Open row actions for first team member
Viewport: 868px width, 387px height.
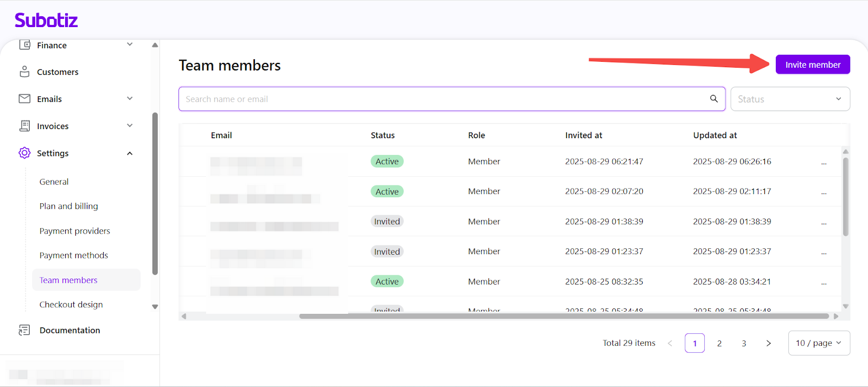click(824, 162)
